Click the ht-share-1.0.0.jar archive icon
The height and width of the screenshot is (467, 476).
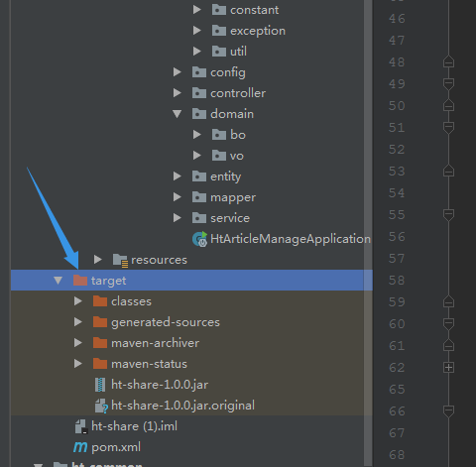(100, 385)
